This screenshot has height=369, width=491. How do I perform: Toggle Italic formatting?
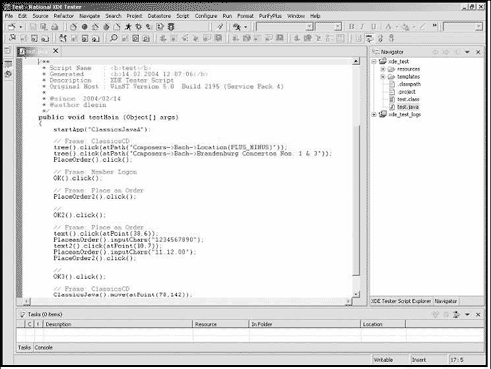pos(362,27)
